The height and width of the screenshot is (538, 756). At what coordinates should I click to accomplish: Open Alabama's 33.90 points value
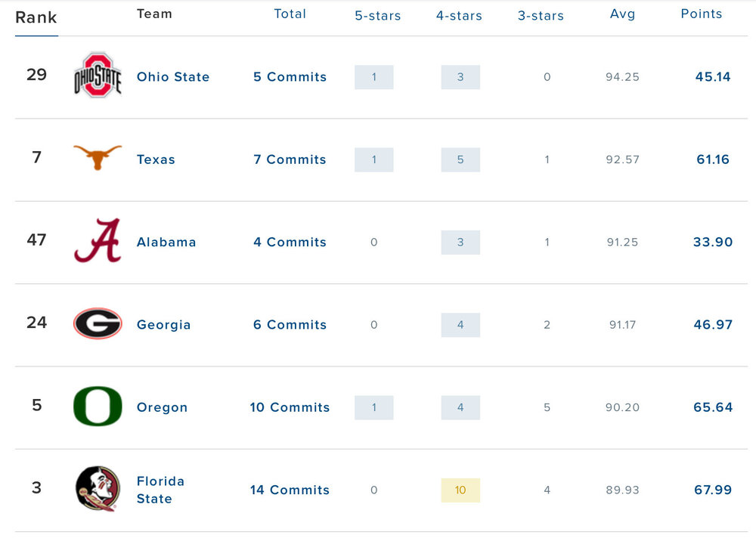(x=713, y=243)
